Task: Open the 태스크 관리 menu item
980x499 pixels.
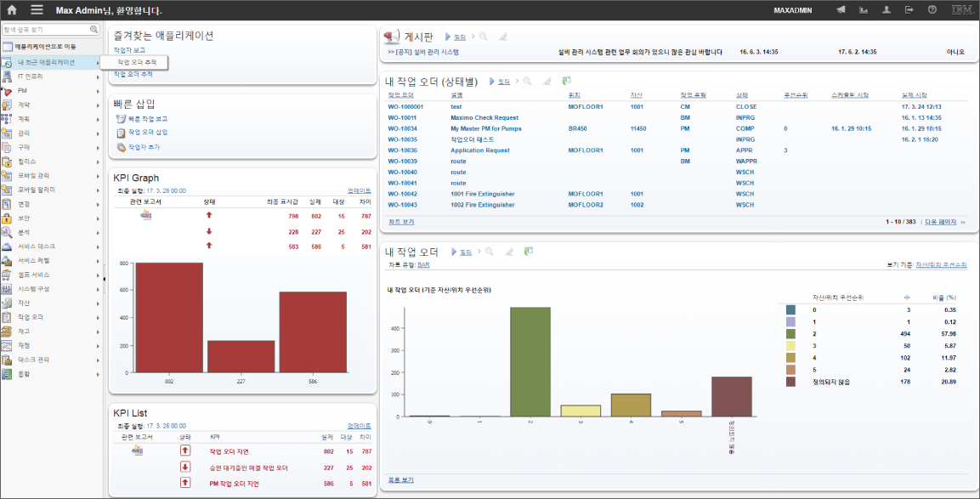Action: tap(51, 360)
